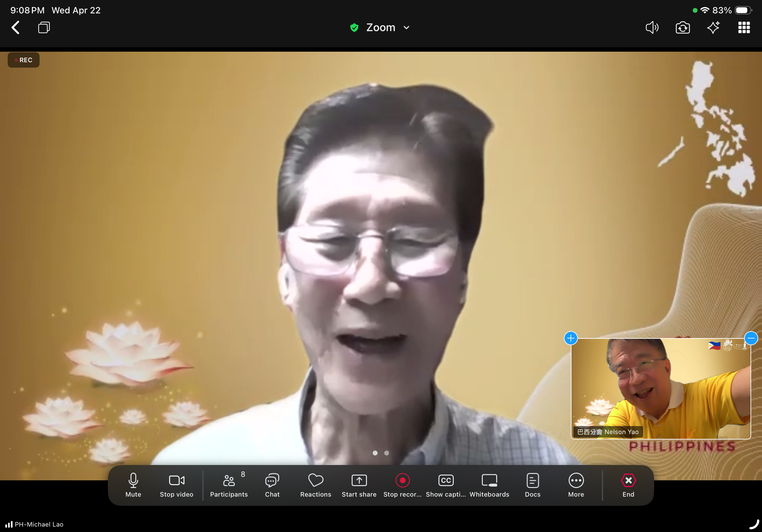Switch camera with the flip icon
The height and width of the screenshot is (532, 762).
[682, 27]
